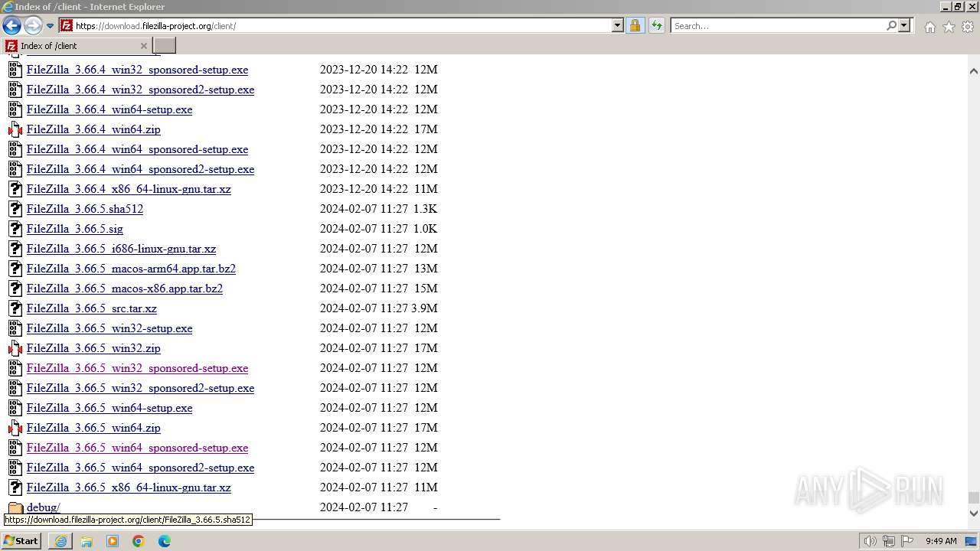980x551 pixels.
Task: Open the debug/ folder link
Action: coord(43,507)
